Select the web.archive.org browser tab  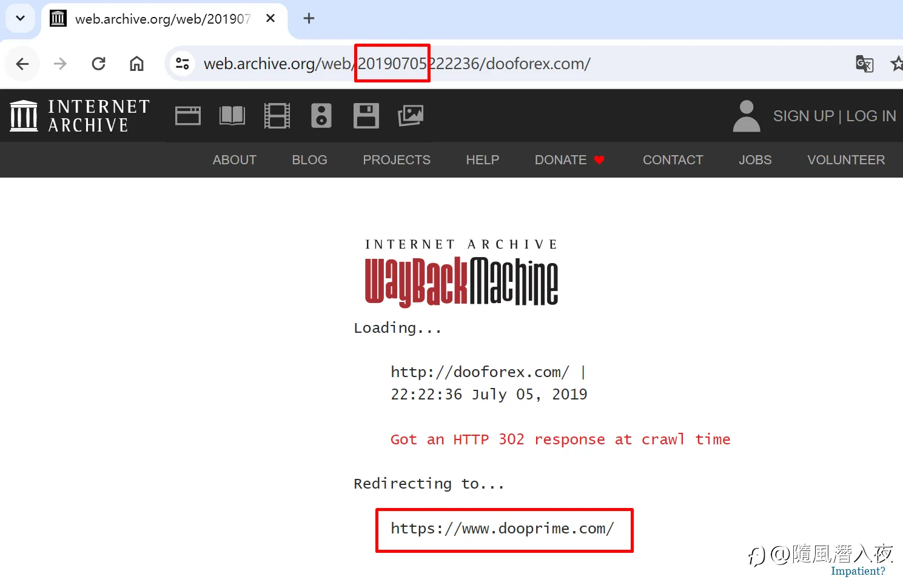(164, 19)
